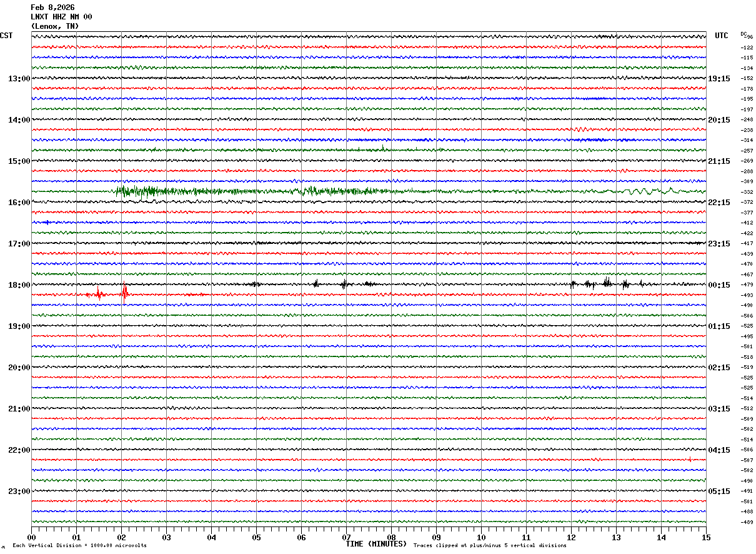Select the 20:15 UTC time label
Viewport: 756px width, 554px height.
pyautogui.click(x=719, y=120)
